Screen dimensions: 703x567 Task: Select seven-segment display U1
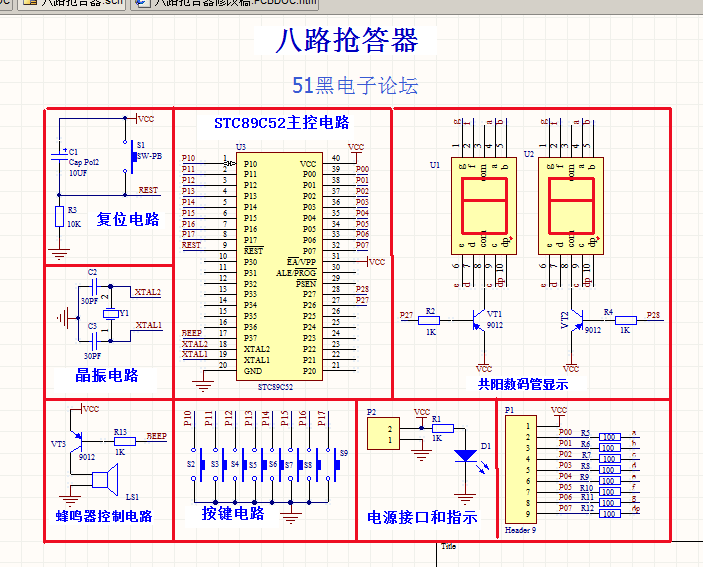[x=484, y=206]
